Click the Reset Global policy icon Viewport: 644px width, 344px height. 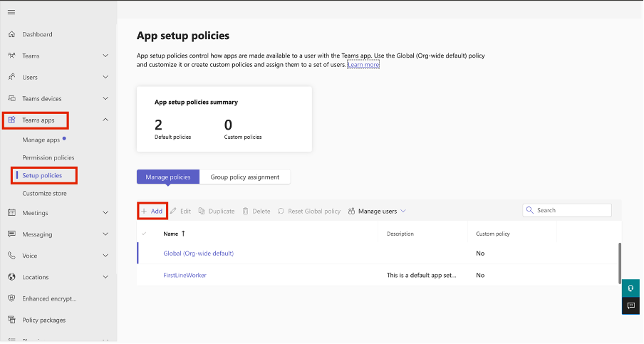point(281,211)
